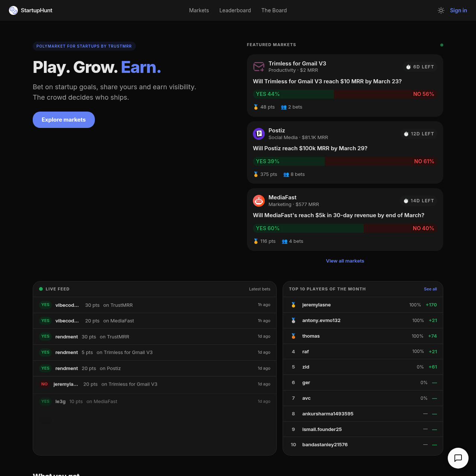The image size is (476, 476).
Task: Click the YES badge on rendment's Postiz bet
Action: pyautogui.click(x=45, y=368)
